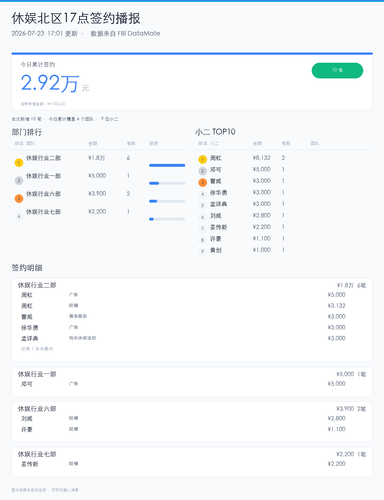This screenshot has width=384, height=500.
Task: Click the ¥2,200 1笔 card summary
Action: [x=351, y=454]
